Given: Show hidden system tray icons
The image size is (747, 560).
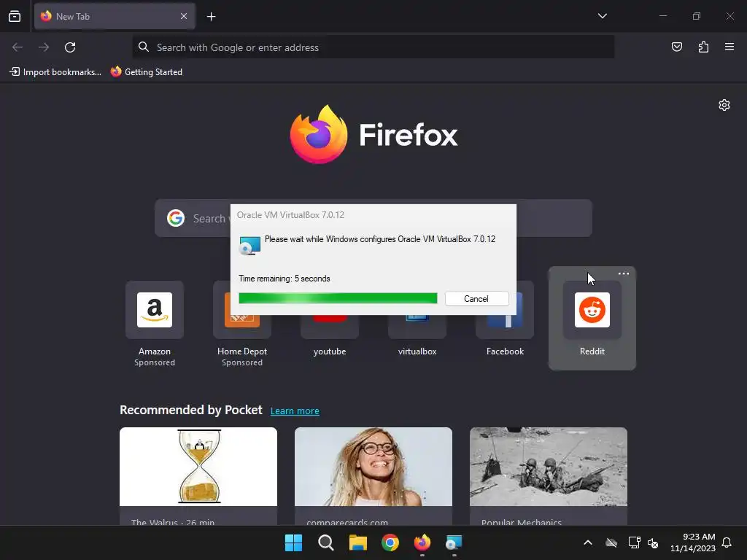Looking at the screenshot, I should click(588, 542).
